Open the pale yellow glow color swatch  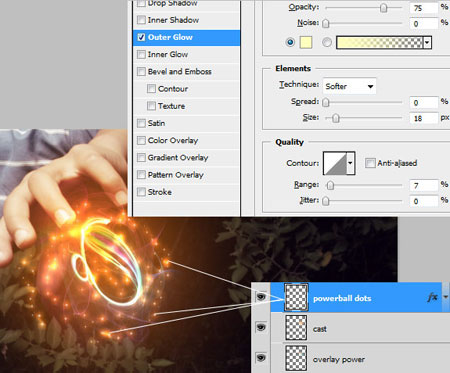[x=306, y=42]
